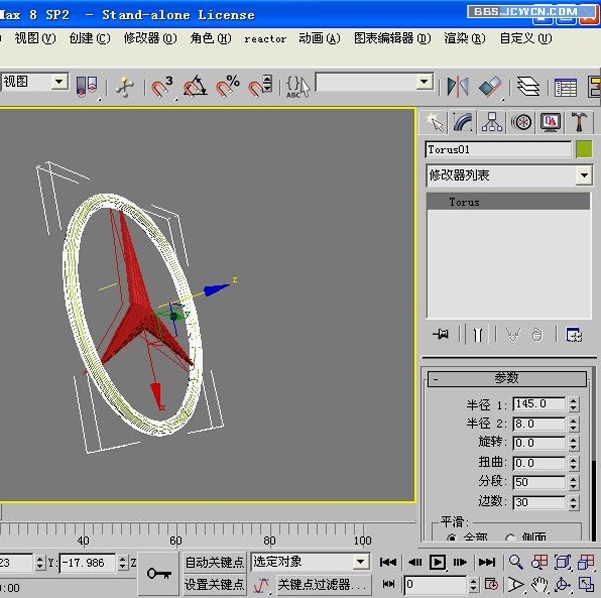Image resolution: width=601 pixels, height=598 pixels.
Task: Click the Go to End playback button
Action: coord(487,562)
